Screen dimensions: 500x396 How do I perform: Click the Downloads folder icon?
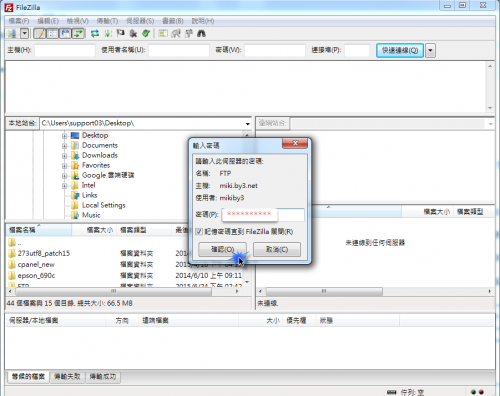tap(75, 155)
